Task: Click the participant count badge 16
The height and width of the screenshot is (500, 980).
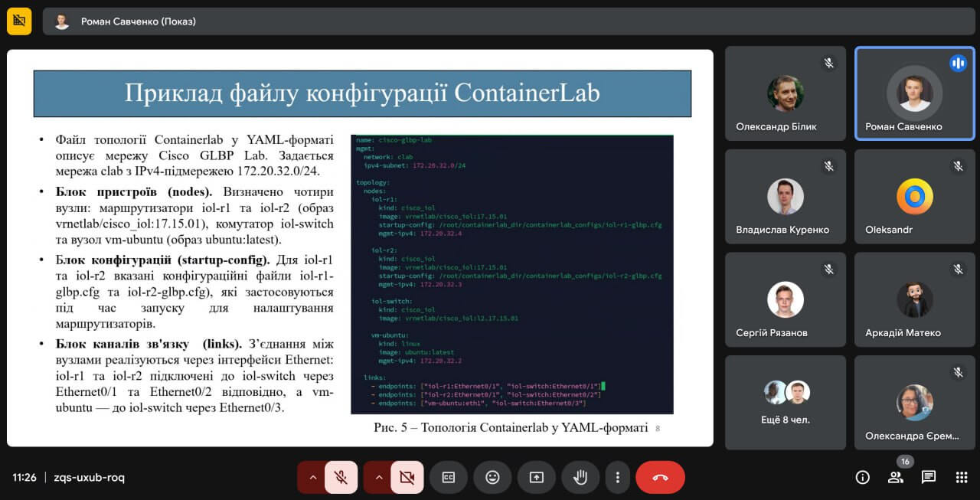Action: [904, 462]
